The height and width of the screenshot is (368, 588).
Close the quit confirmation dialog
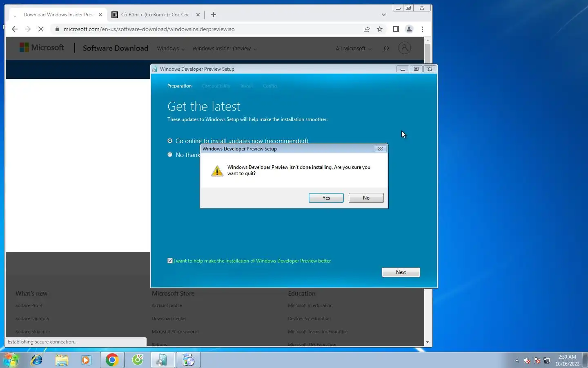(x=380, y=149)
